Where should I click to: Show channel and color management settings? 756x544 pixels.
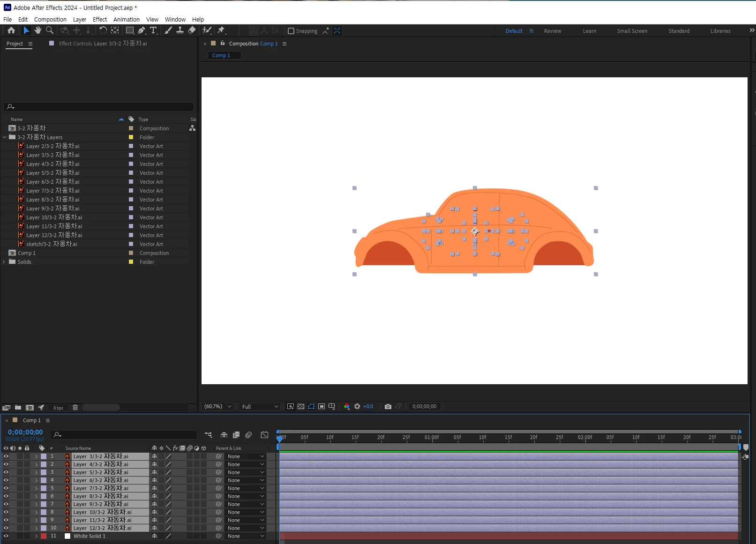(347, 407)
